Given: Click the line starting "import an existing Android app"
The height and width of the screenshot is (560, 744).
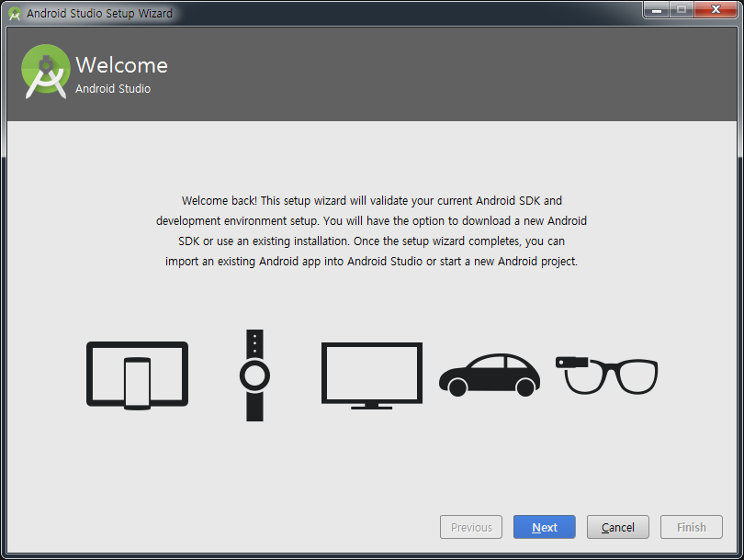Looking at the screenshot, I should point(371,262).
